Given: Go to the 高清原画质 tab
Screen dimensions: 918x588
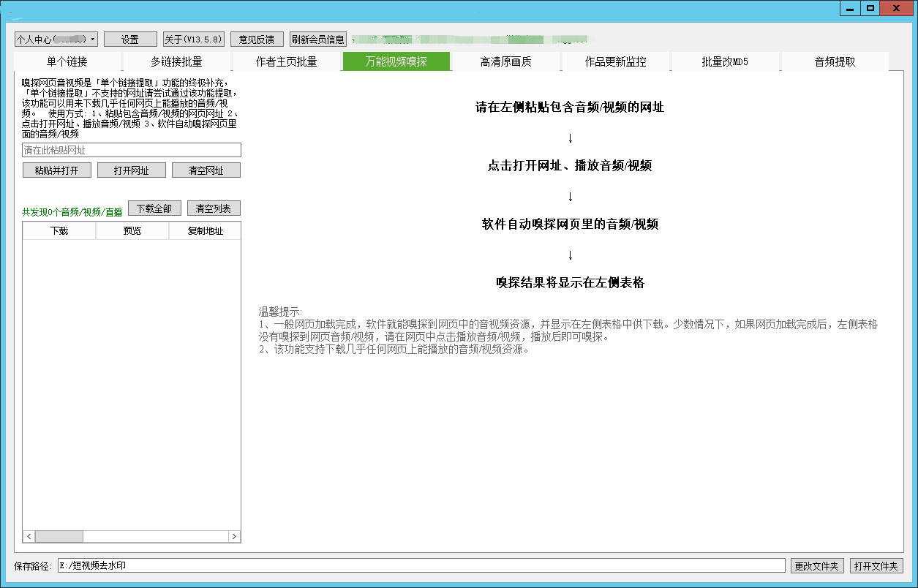Looking at the screenshot, I should point(505,62).
